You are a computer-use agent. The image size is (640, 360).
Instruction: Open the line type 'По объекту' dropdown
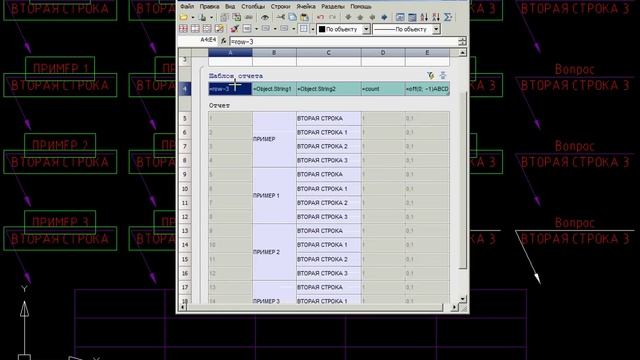(x=436, y=29)
